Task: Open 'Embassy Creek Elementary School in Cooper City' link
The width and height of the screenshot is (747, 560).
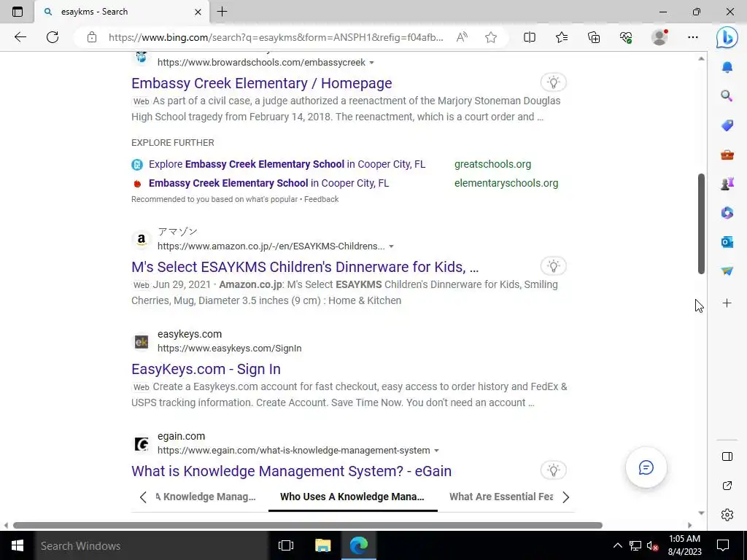Action: tap(268, 183)
